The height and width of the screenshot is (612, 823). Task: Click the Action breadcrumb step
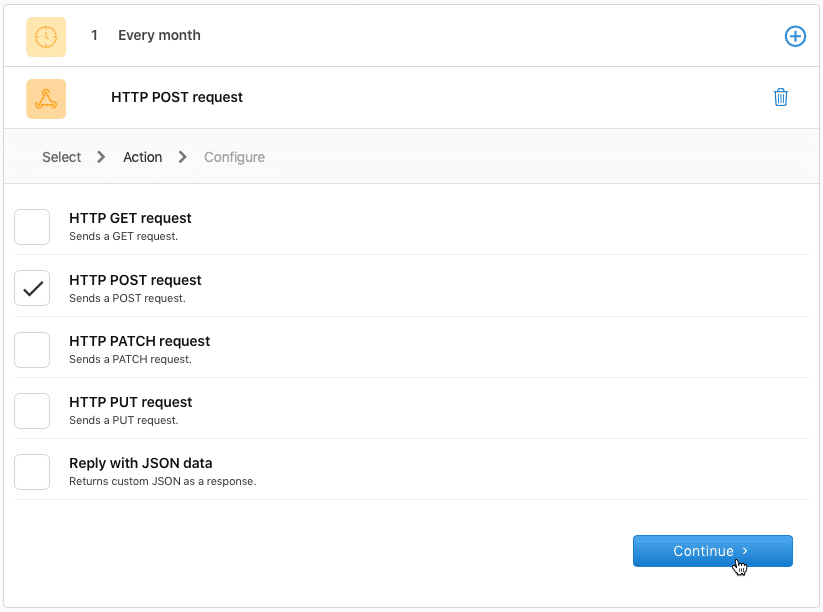pyautogui.click(x=142, y=157)
